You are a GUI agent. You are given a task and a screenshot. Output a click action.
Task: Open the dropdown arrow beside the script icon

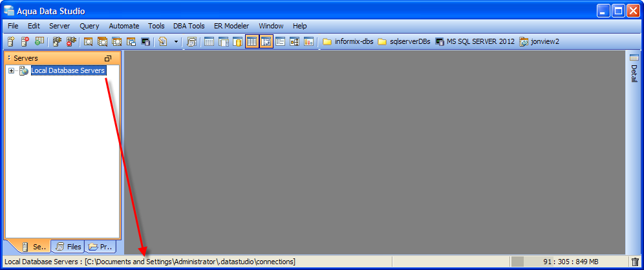point(177,41)
